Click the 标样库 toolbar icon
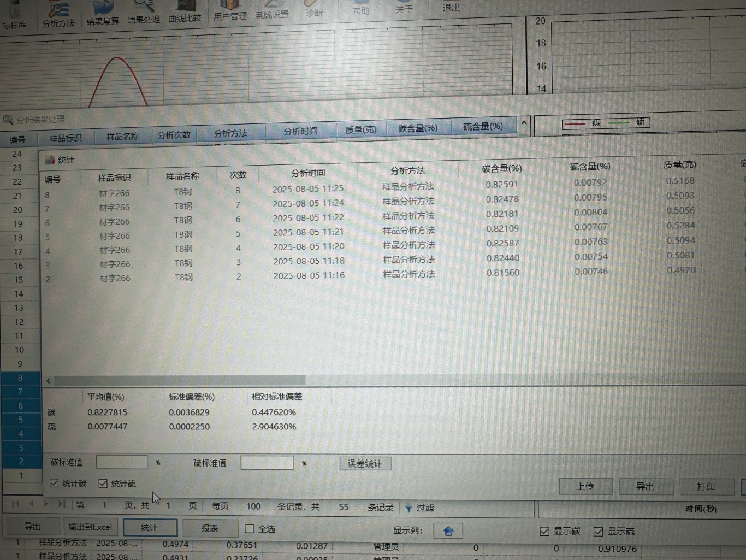 pyautogui.click(x=14, y=16)
